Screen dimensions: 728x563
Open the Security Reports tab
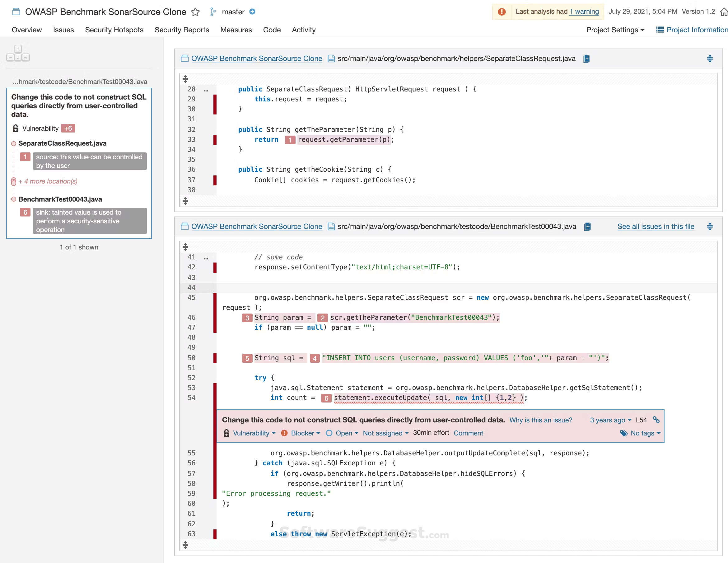click(x=182, y=30)
